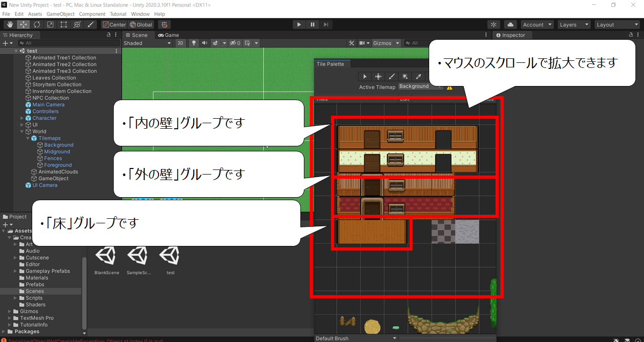Open the File menu

pos(6,14)
